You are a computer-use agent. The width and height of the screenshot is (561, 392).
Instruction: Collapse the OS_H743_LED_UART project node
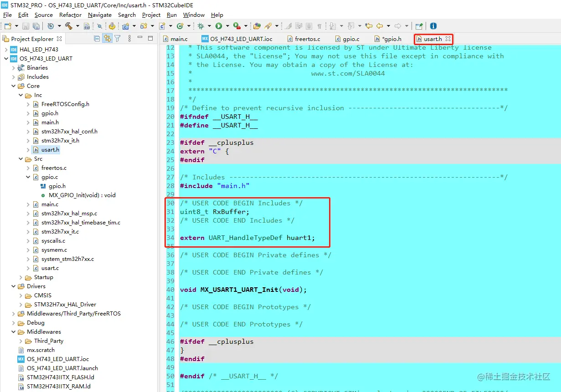click(6, 58)
